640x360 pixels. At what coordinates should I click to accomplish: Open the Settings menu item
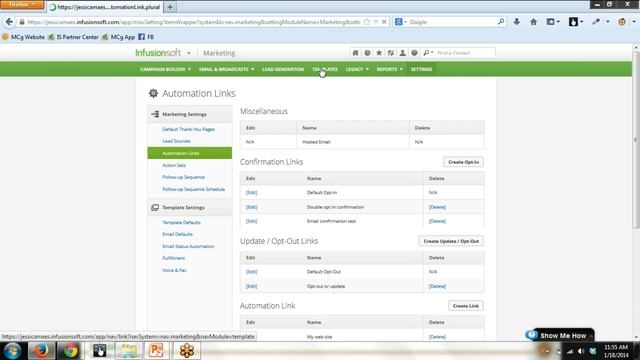[x=421, y=69]
